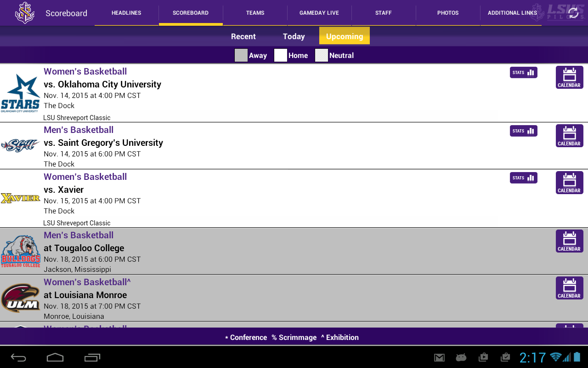Screen dimensions: 588x368
Task: Add Saint Gregory's University game to calendar
Action: pyautogui.click(x=570, y=136)
